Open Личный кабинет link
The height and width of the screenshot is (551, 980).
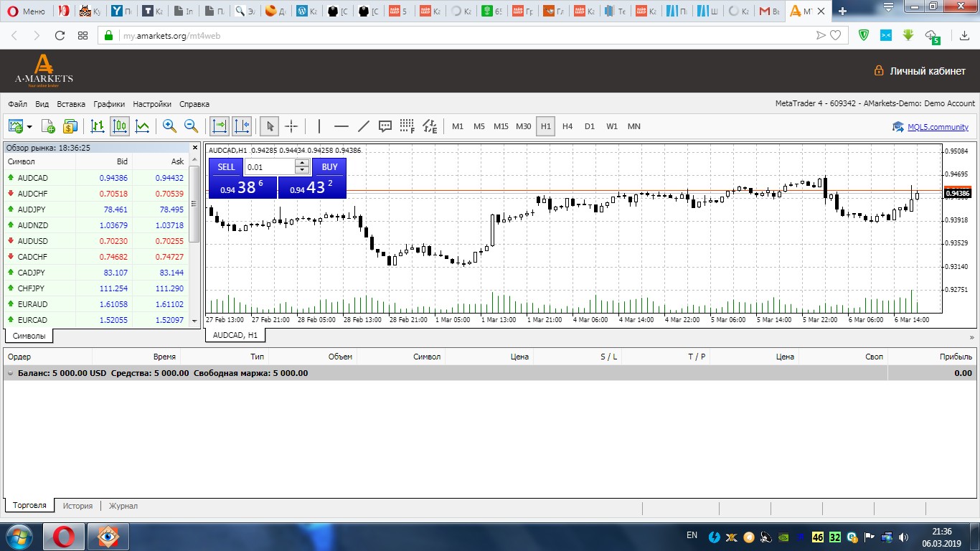919,71
